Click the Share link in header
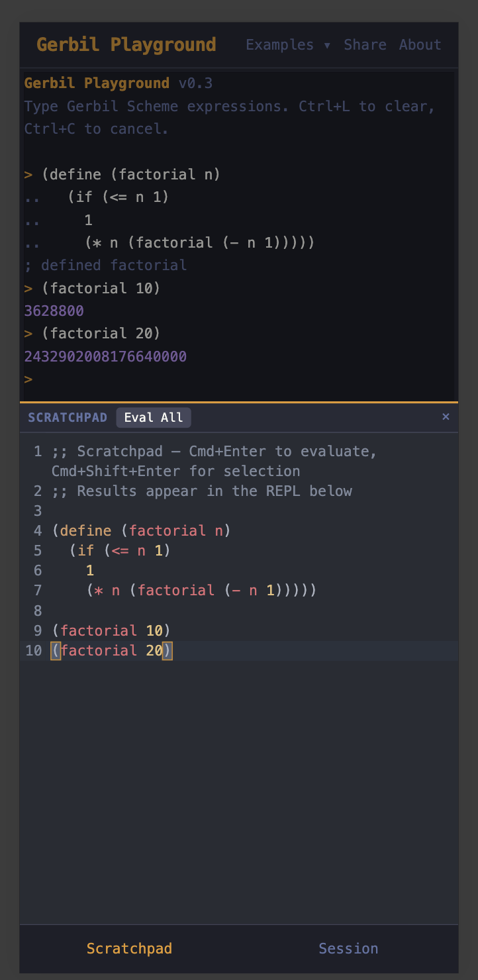 (365, 45)
